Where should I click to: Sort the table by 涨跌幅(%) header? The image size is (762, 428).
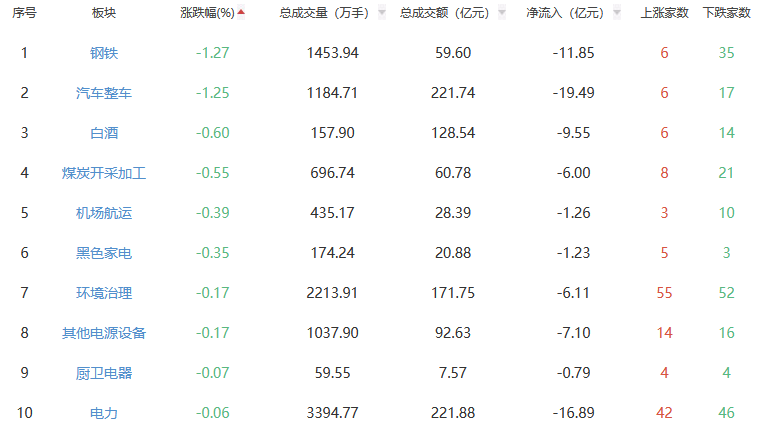(207, 13)
